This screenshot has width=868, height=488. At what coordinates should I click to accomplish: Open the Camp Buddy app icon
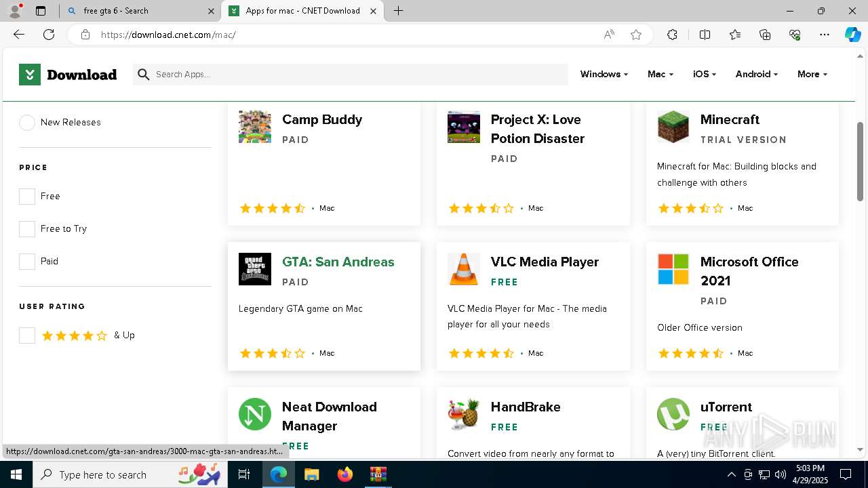coord(255,127)
